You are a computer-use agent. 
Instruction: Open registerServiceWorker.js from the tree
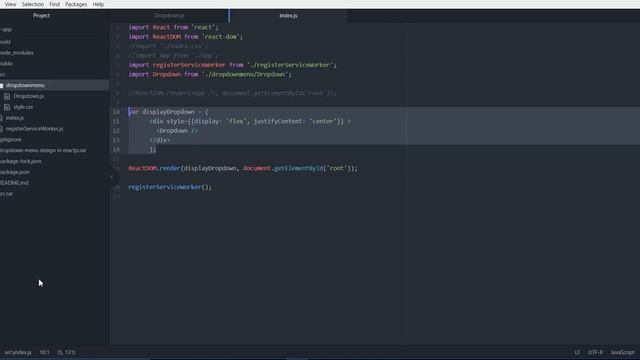pyautogui.click(x=34, y=129)
